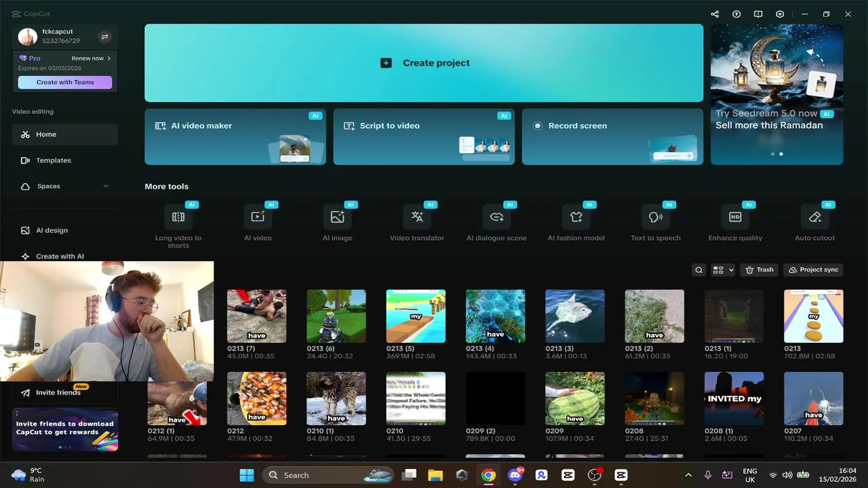Click the Seedream 5.0 Ramadan banner
This screenshot has width=868, height=488.
[x=777, y=94]
